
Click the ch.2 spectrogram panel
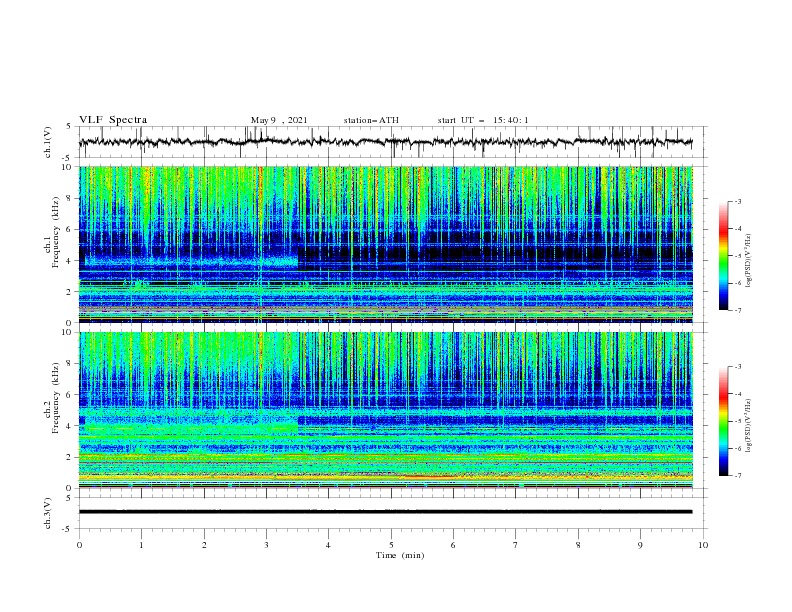tap(386, 410)
